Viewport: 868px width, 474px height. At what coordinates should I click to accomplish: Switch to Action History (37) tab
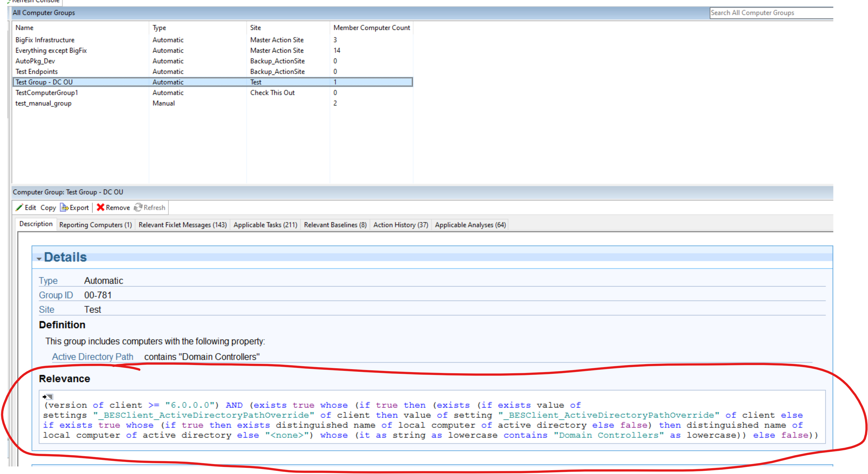(401, 225)
